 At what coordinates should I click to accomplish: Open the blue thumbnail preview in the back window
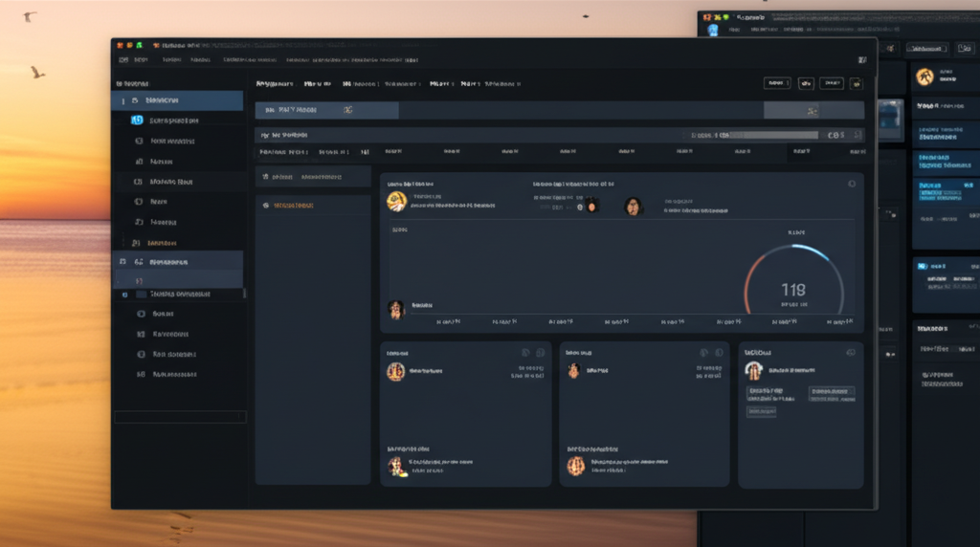pyautogui.click(x=889, y=119)
